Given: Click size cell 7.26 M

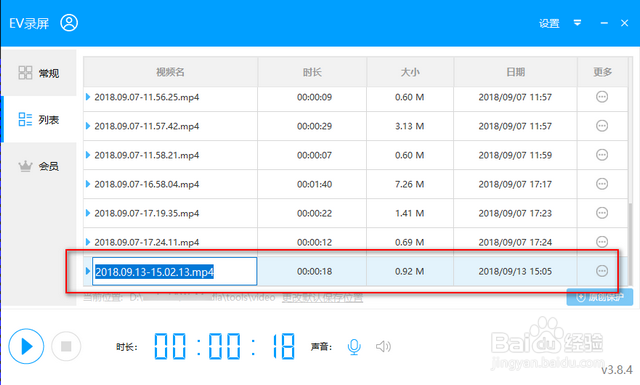Looking at the screenshot, I should pos(409,184).
